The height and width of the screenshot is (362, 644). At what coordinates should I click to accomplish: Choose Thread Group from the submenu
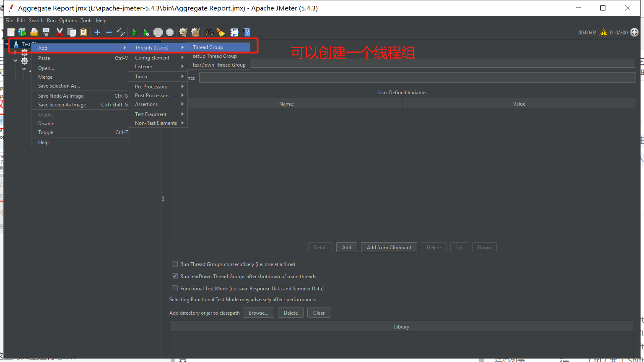click(x=218, y=47)
